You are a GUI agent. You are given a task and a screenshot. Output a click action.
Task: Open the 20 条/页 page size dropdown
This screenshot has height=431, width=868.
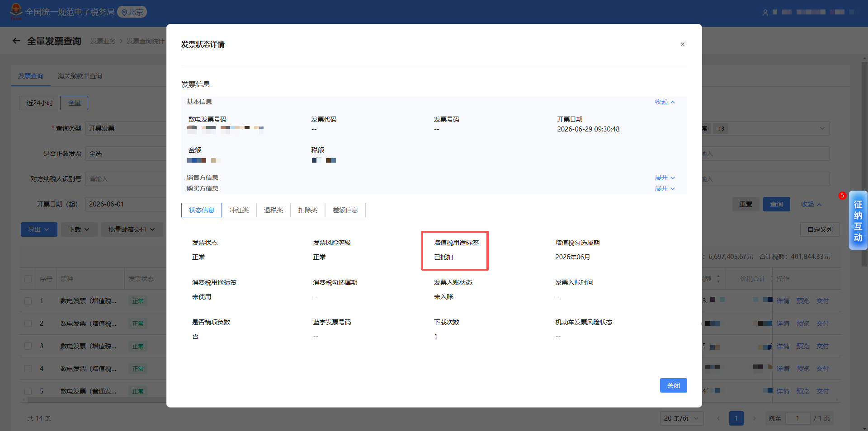point(681,418)
